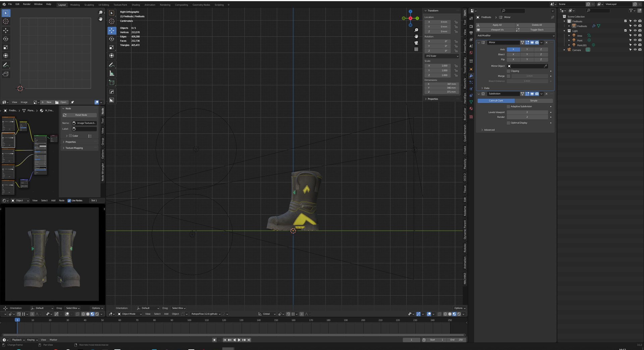Switch to the UV Editing workspace tab

(104, 5)
